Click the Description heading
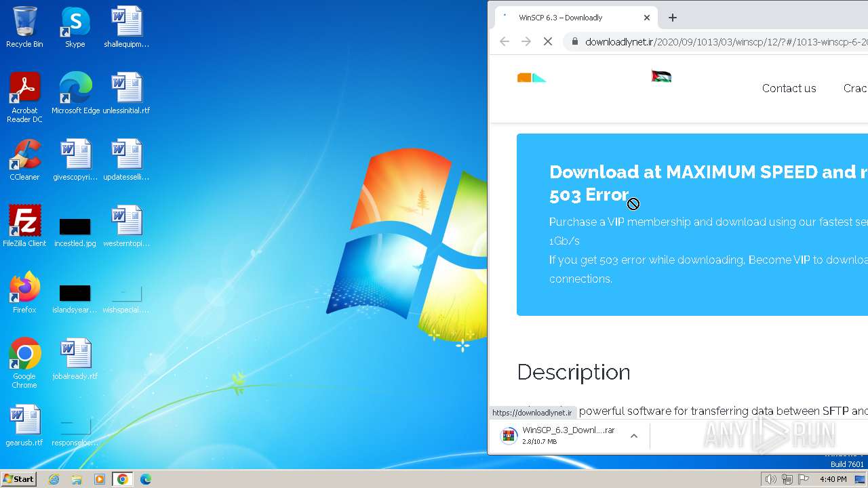This screenshot has height=488, width=868. (x=574, y=372)
